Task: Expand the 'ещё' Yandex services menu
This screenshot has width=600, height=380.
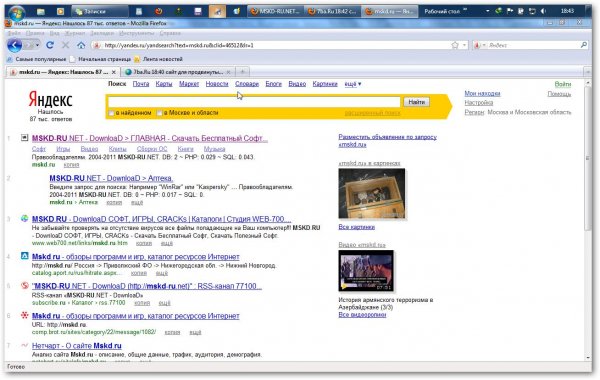Action: point(353,84)
